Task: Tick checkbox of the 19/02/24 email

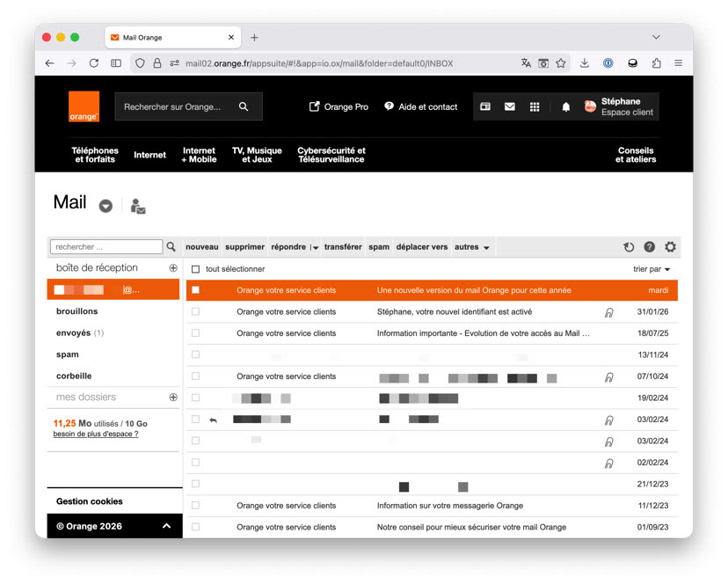Action: pos(195,398)
